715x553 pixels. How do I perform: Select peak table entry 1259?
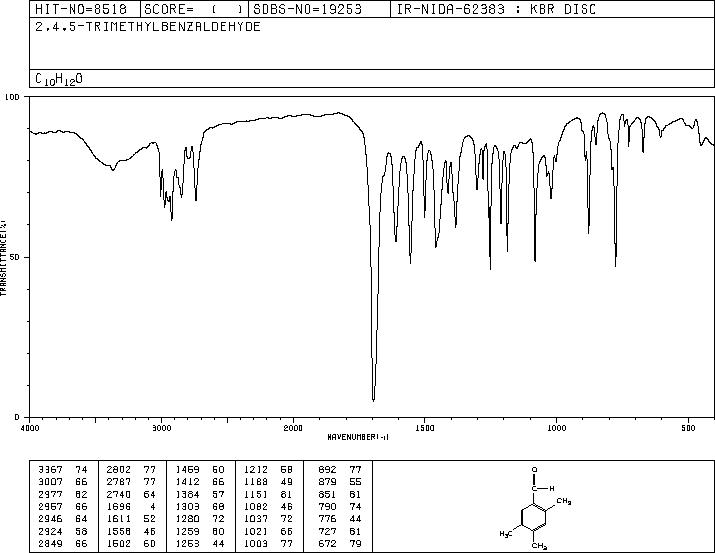pos(187,532)
